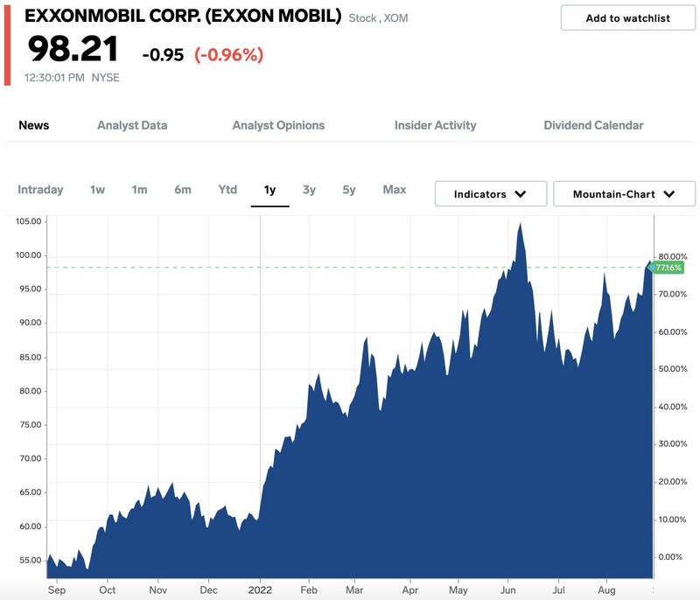Click the Aug axis label

[606, 590]
